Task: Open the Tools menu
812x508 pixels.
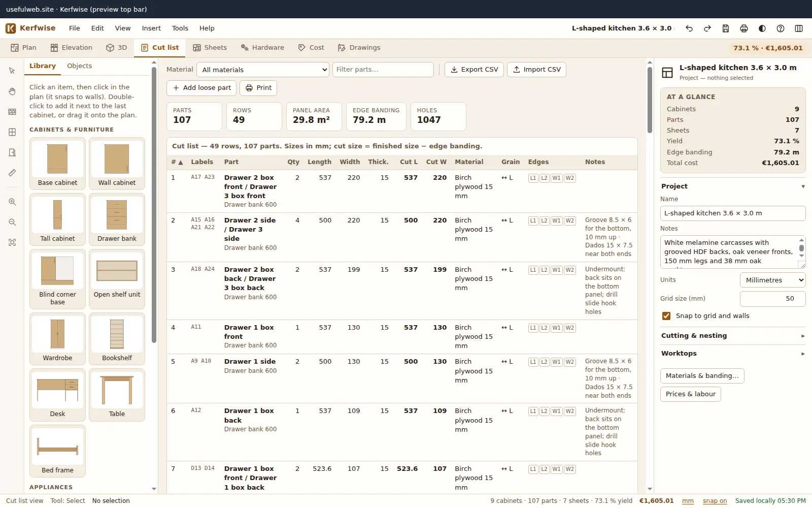Action: click(180, 28)
